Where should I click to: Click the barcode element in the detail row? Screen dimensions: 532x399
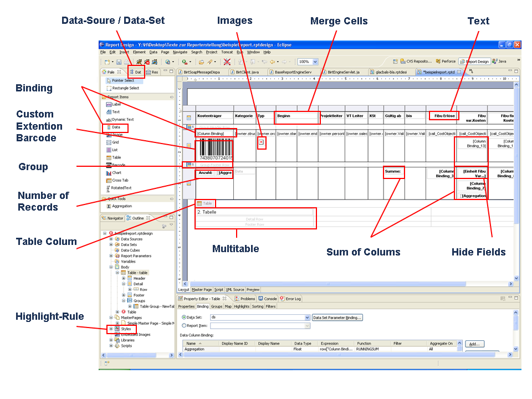click(216, 150)
